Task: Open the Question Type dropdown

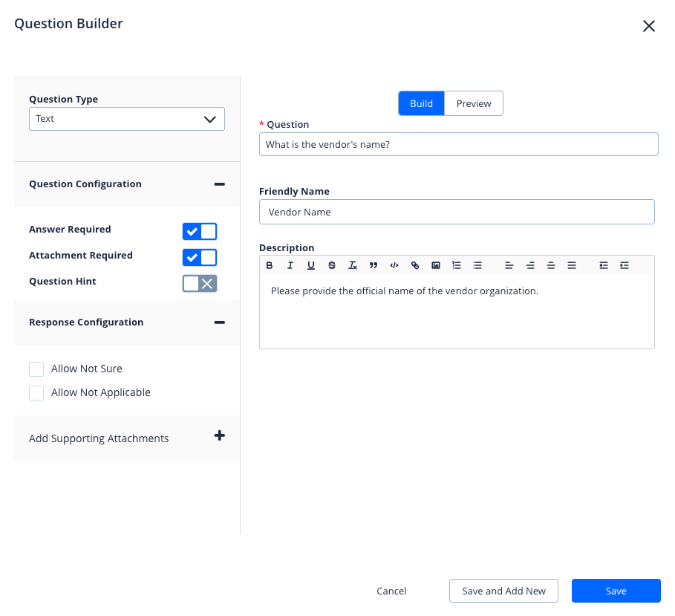Action: (127, 119)
